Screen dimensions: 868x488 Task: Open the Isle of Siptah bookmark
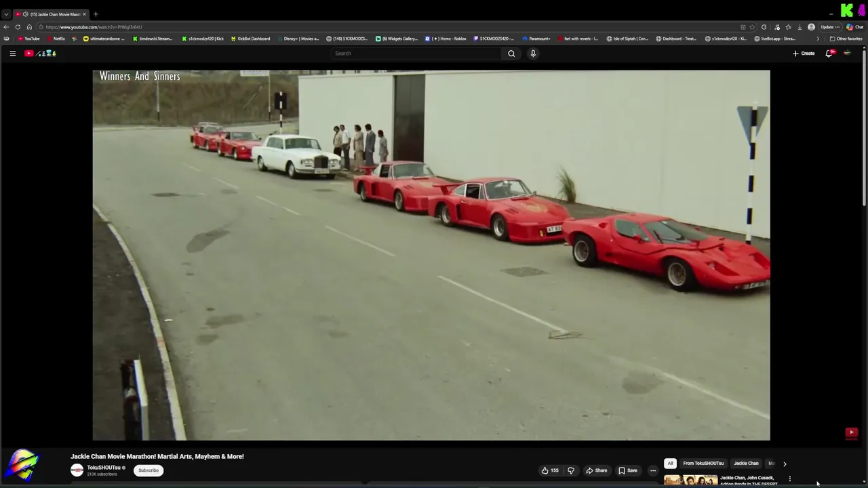click(x=627, y=39)
